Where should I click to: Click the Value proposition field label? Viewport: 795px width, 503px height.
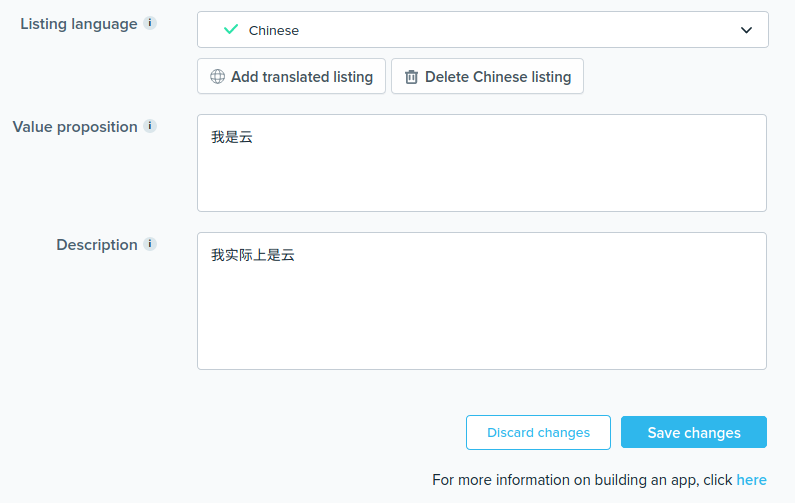coord(75,127)
